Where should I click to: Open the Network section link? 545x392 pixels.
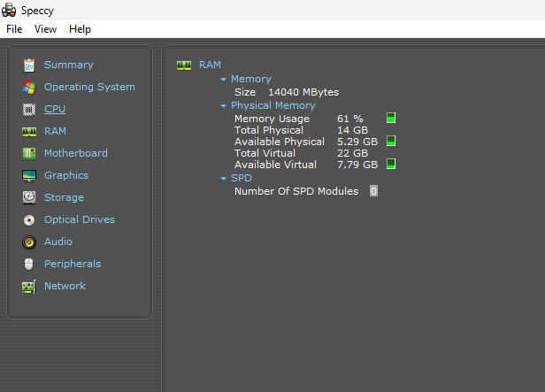(65, 286)
